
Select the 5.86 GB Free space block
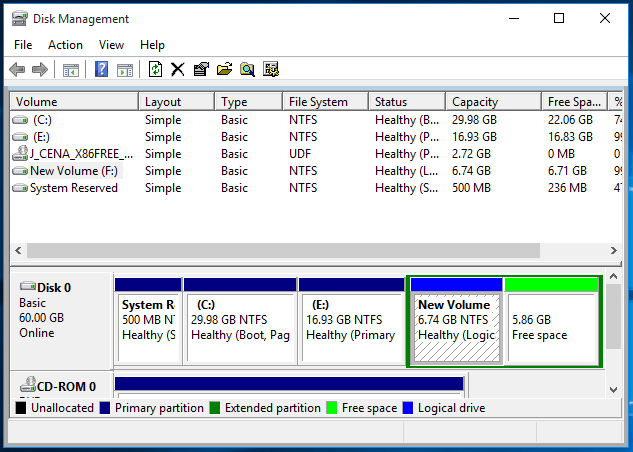point(551,321)
